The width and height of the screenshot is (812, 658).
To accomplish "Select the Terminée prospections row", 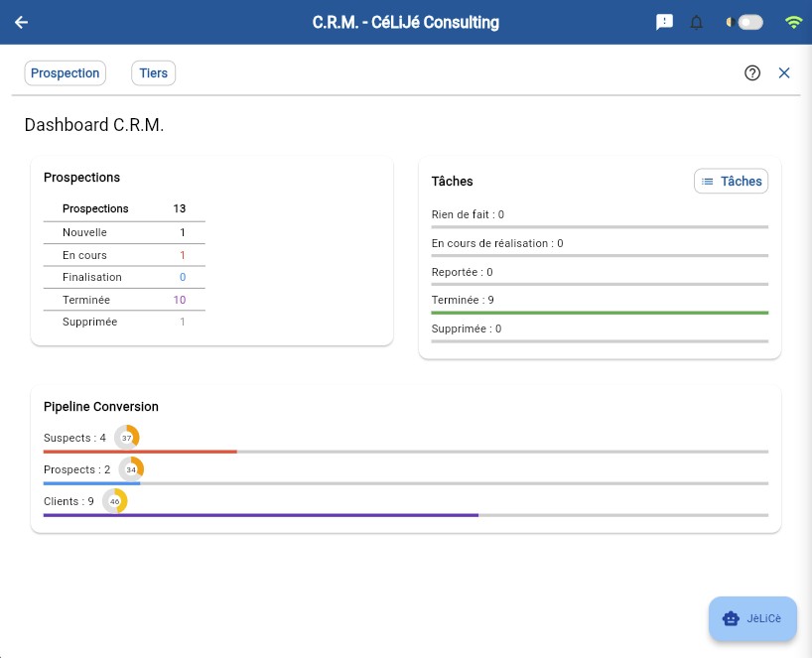I will click(124, 300).
